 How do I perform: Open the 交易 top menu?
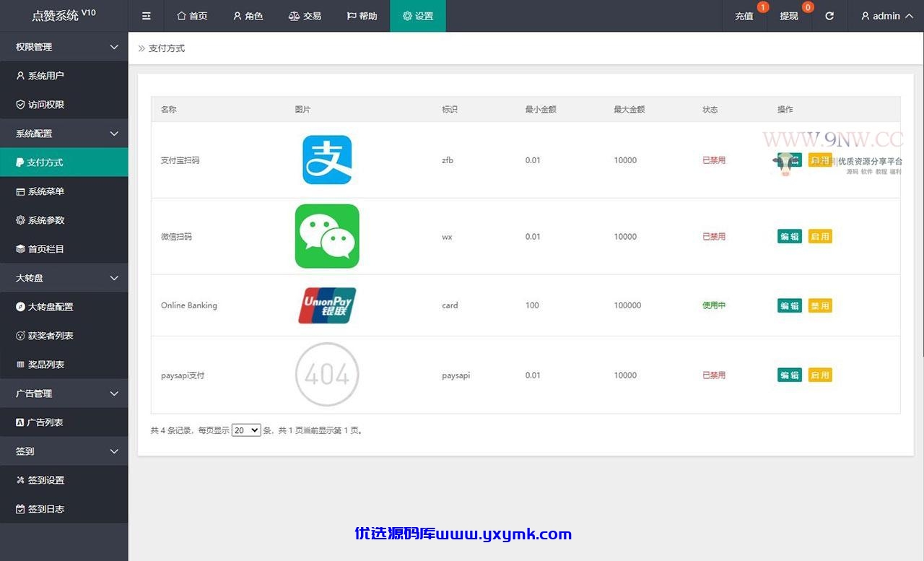tap(305, 16)
